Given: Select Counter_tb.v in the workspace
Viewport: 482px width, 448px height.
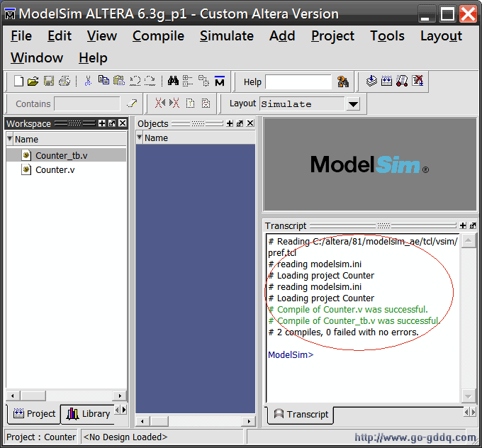Looking at the screenshot, I should [61, 155].
